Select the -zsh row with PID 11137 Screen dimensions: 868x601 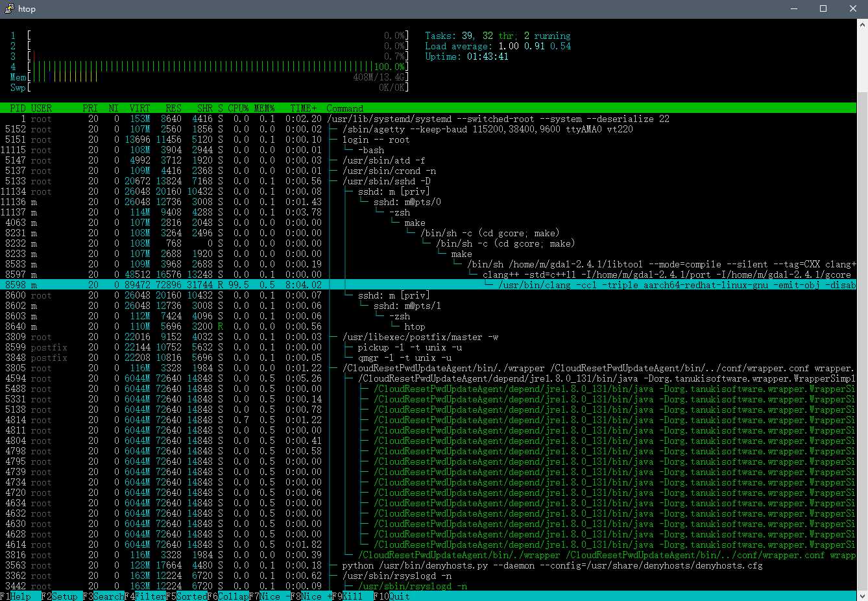point(428,212)
